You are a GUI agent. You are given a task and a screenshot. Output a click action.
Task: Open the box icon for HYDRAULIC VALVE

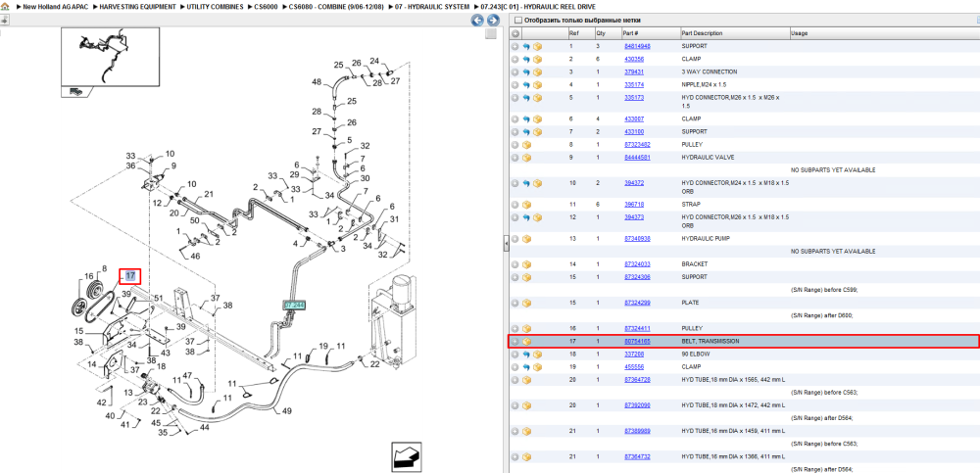point(526,158)
